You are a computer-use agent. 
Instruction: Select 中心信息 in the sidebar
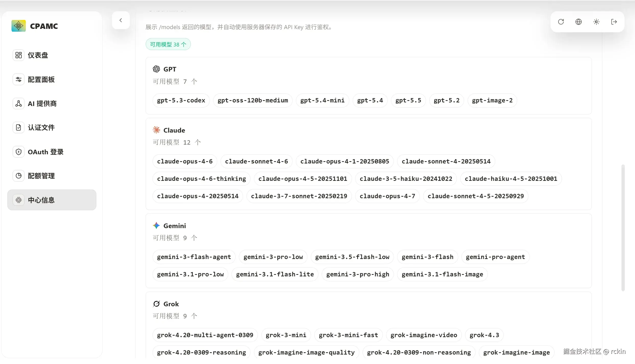click(x=52, y=200)
